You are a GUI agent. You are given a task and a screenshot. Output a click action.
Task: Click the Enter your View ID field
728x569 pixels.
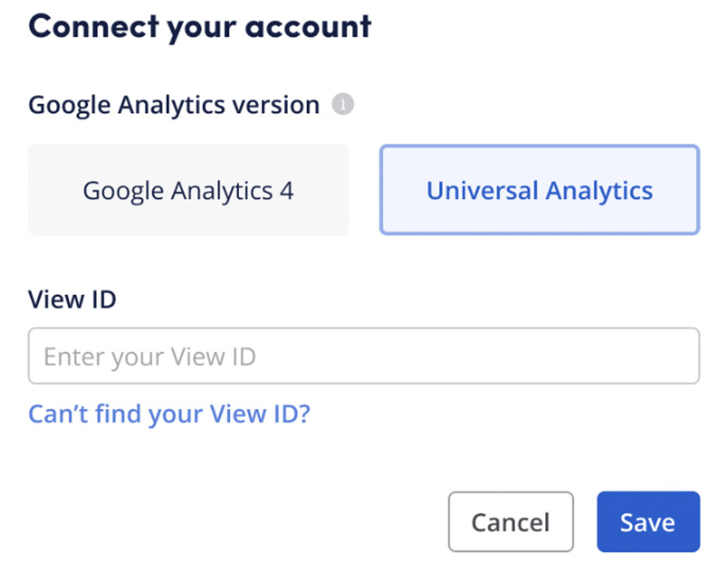pyautogui.click(x=363, y=357)
